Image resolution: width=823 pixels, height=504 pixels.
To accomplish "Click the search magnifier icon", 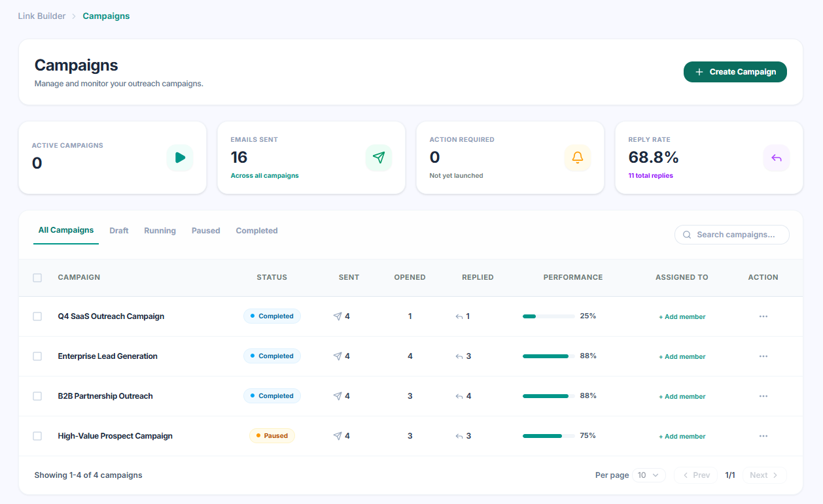I will click(687, 235).
